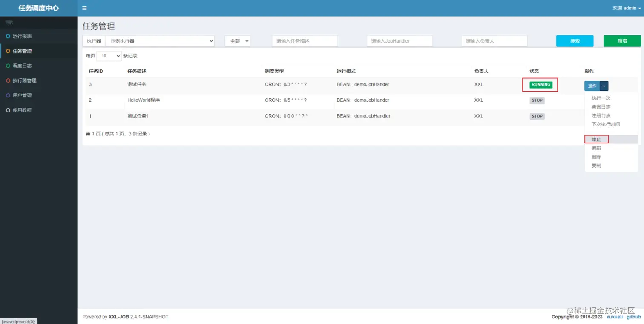This screenshot has width=644, height=324.
Task: Choose 注册节点 from the operation menu
Action: pyautogui.click(x=601, y=116)
